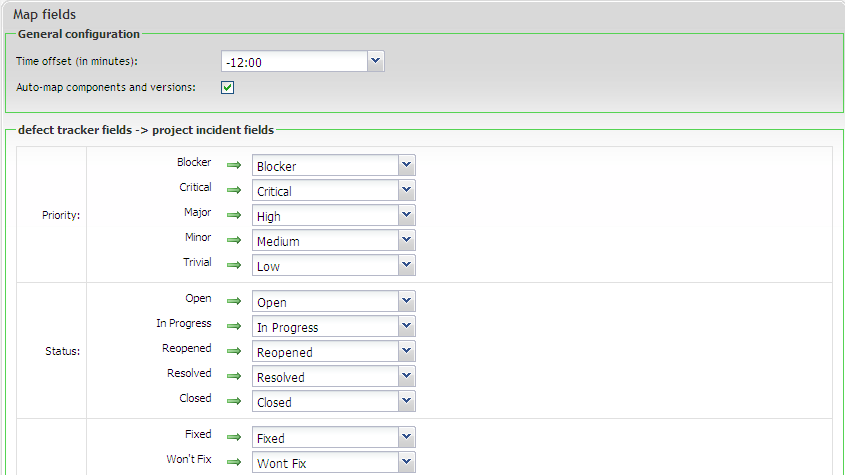Expand the In Progress status dropdown
Image resolution: width=845 pixels, height=475 pixels.
[406, 326]
